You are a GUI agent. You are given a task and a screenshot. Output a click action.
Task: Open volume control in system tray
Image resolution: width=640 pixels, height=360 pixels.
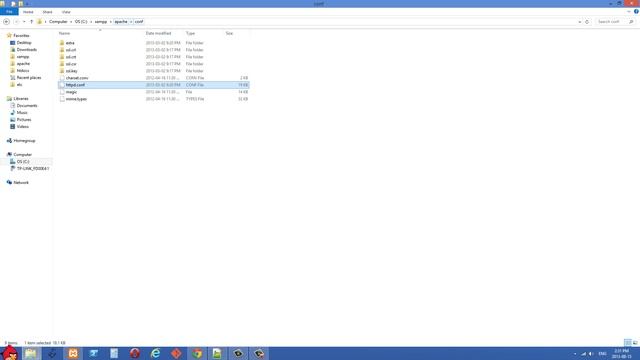(591, 353)
